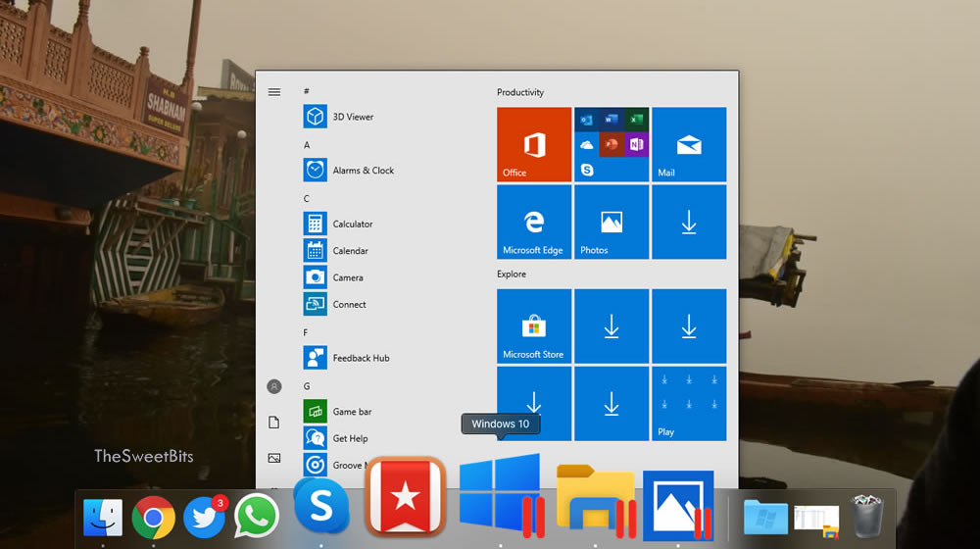
Task: Open the Windows folder stack in dock
Action: 765,517
